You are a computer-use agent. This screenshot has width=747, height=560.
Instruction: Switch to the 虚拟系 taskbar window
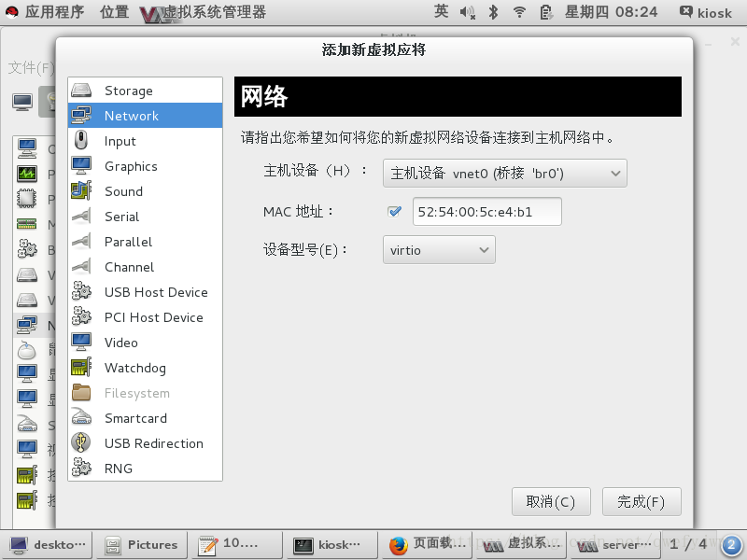click(x=521, y=545)
